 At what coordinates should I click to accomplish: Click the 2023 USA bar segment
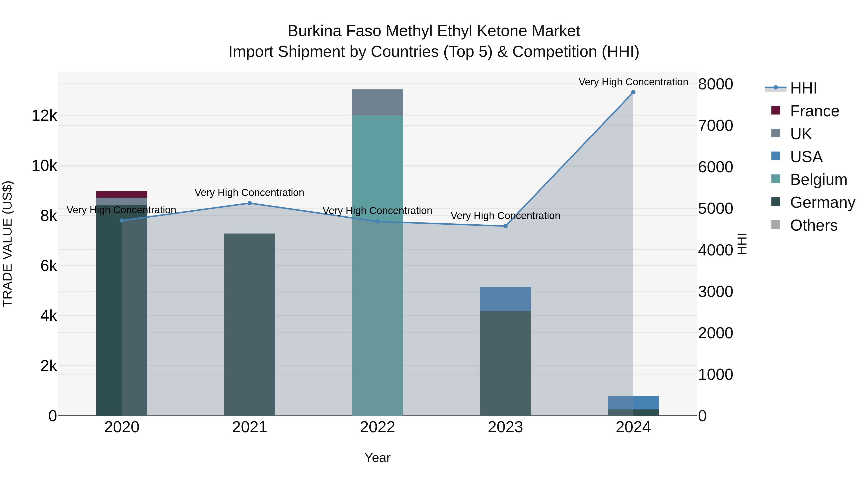[505, 299]
